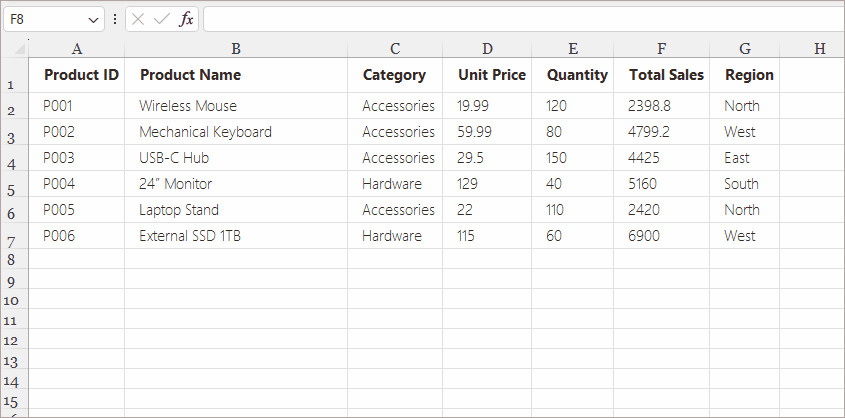The image size is (845, 418).
Task: Click the Unit Price header cell
Action: pyautogui.click(x=487, y=75)
